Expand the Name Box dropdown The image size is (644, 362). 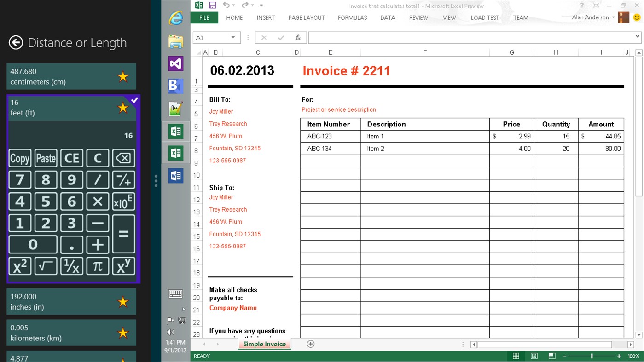coord(233,38)
